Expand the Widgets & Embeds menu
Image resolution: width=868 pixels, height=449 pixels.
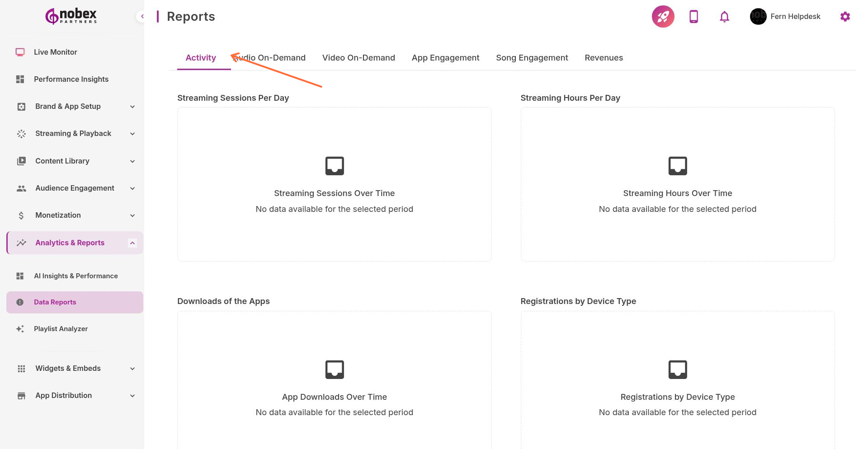132,368
